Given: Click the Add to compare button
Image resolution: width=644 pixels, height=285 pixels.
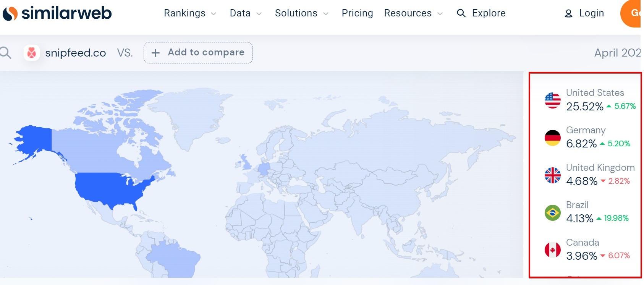Looking at the screenshot, I should (198, 53).
